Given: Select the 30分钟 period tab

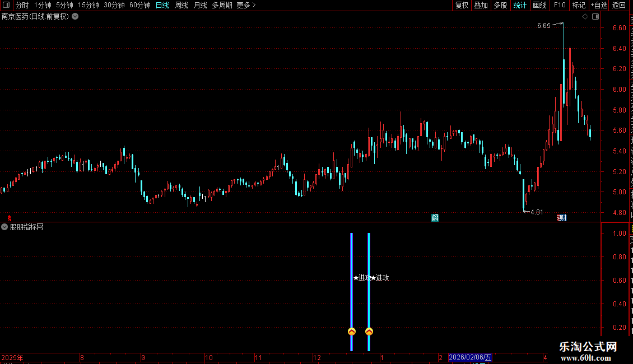Looking at the screenshot, I should 114,5.
